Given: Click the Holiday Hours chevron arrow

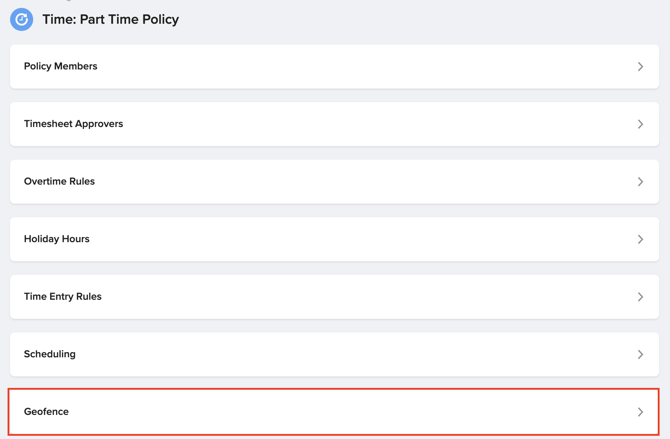Looking at the screenshot, I should [x=640, y=239].
